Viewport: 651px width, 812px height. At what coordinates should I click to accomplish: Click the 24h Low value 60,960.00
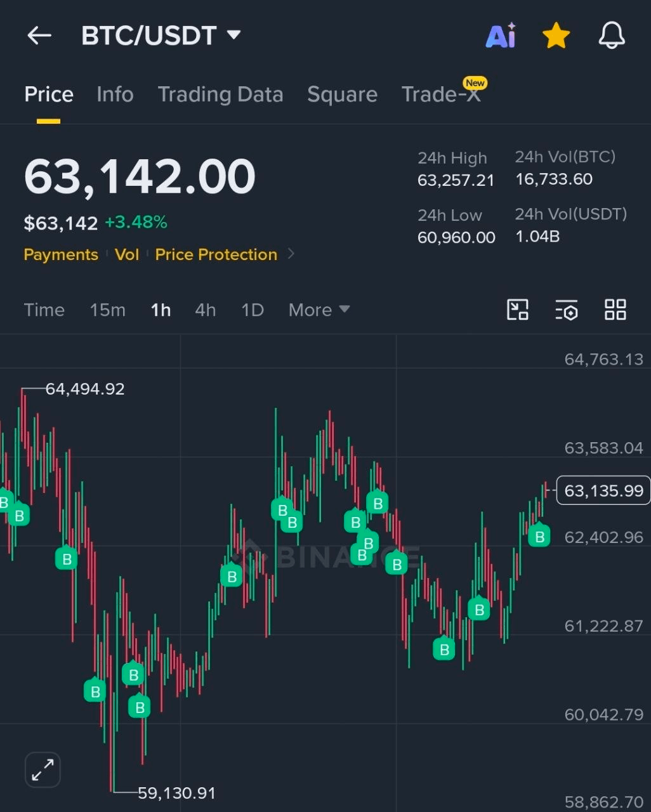pyautogui.click(x=456, y=237)
